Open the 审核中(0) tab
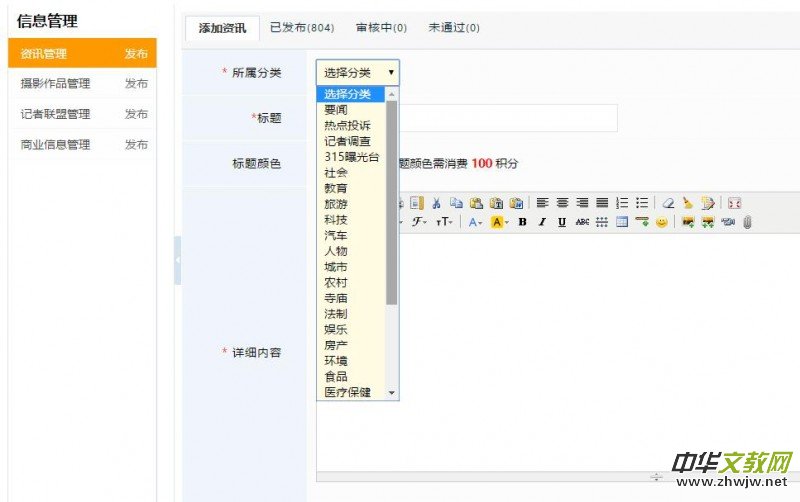This screenshot has height=502, width=800. 381,28
